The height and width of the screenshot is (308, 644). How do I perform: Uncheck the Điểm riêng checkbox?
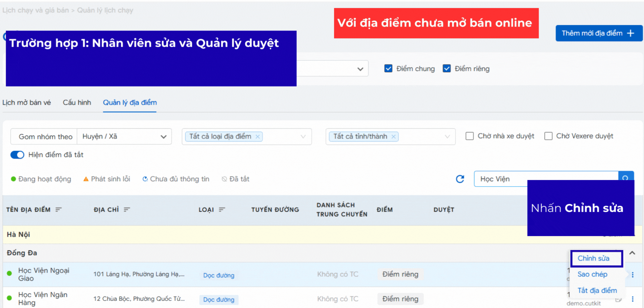click(x=446, y=69)
